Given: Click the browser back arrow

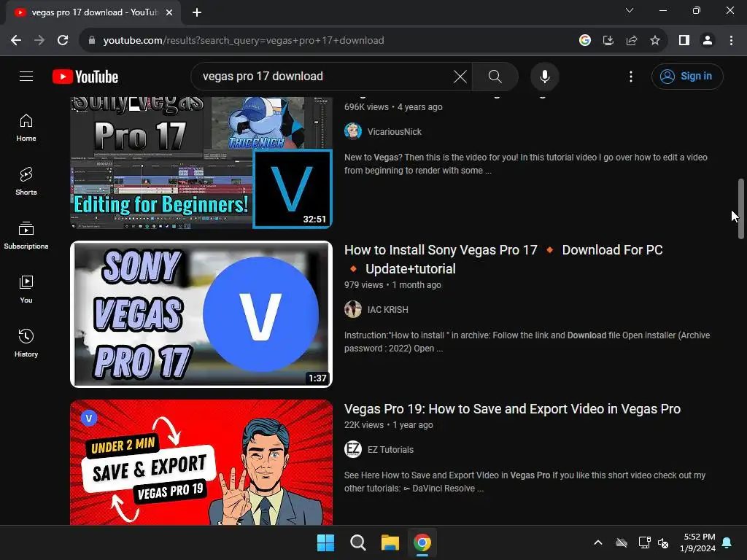Looking at the screenshot, I should (x=16, y=40).
